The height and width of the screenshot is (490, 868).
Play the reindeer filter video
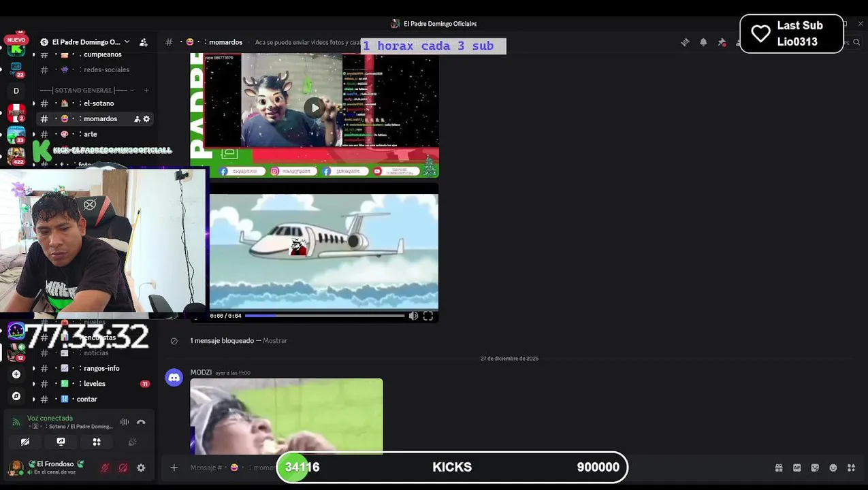[x=314, y=108]
